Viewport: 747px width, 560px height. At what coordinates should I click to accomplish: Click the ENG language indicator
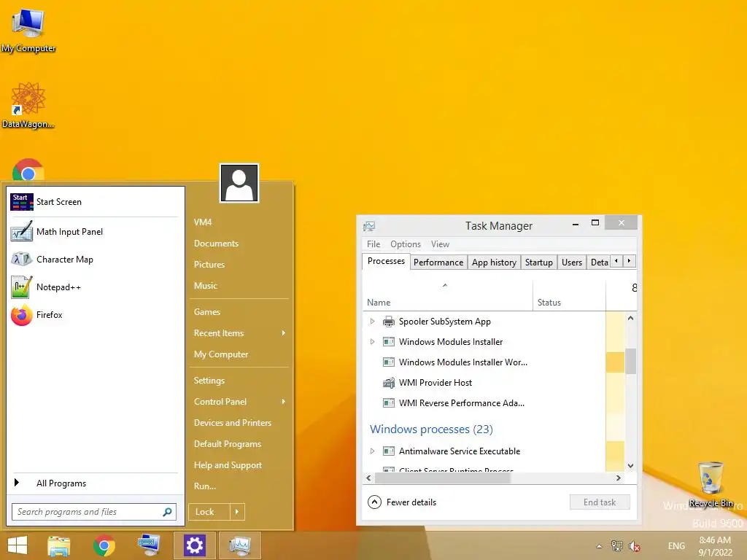point(676,546)
